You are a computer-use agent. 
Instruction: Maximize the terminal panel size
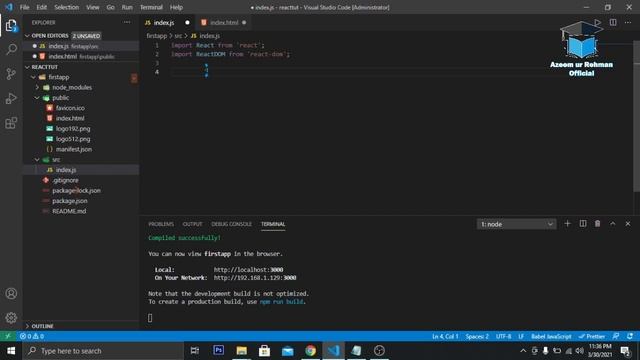613,224
